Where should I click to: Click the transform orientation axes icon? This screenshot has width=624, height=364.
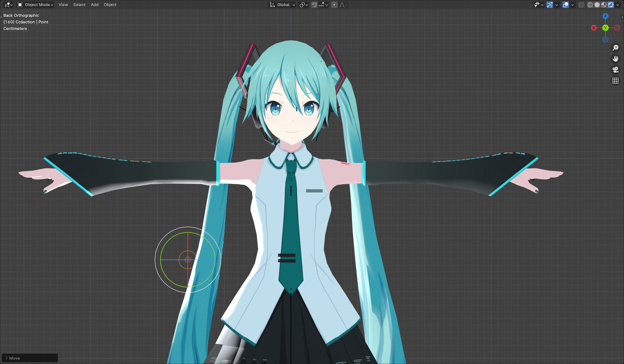[x=272, y=5]
